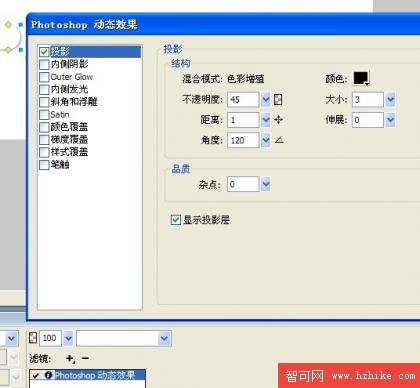
Task: Click the 混合模式 value 色彩增殖
Action: 246,79
